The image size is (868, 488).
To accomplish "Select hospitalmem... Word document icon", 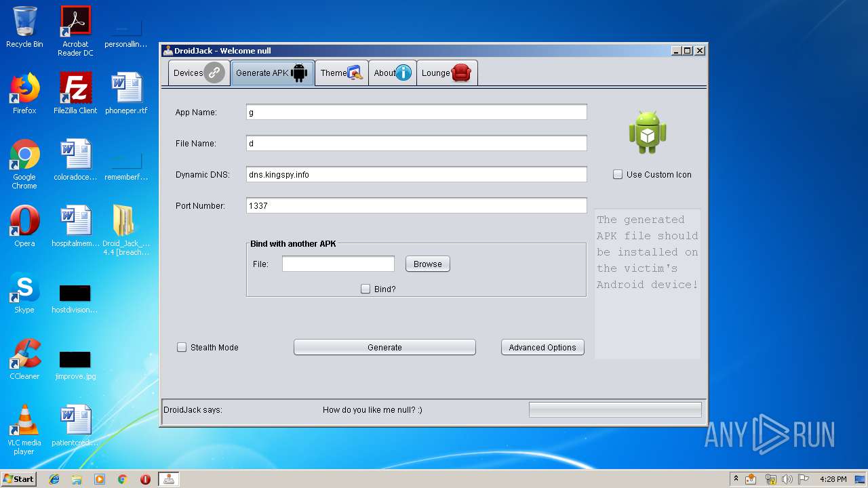I will (75, 226).
